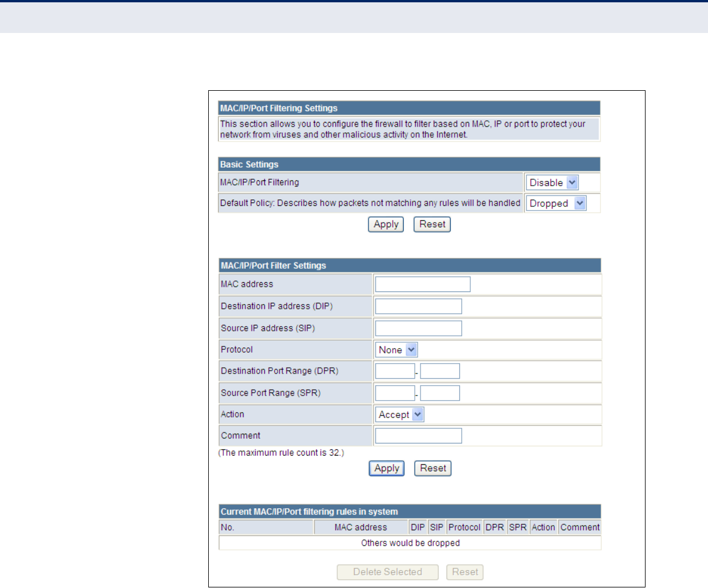Viewport: 708px width, 588px height.
Task: Open the Action Accept dropdown
Action: point(400,415)
